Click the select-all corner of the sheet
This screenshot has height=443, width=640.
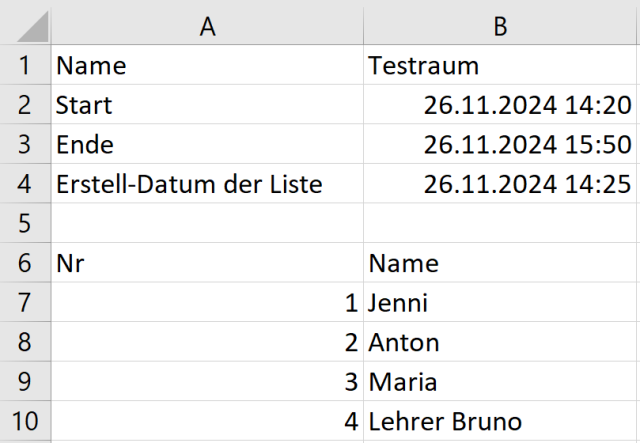pyautogui.click(x=24, y=27)
